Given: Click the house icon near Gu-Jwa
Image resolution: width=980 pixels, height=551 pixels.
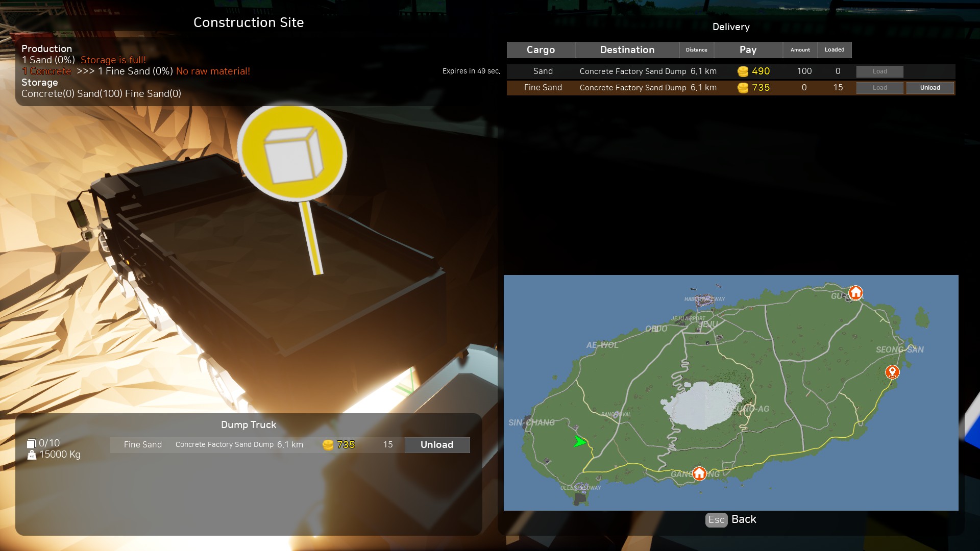Looking at the screenshot, I should coord(855,293).
